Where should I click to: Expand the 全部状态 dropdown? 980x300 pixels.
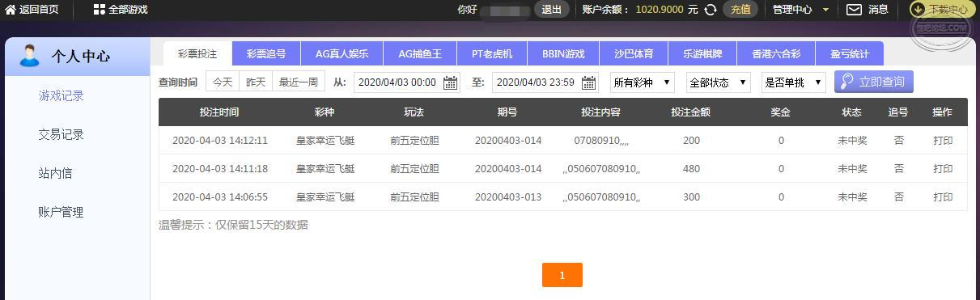pyautogui.click(x=719, y=82)
